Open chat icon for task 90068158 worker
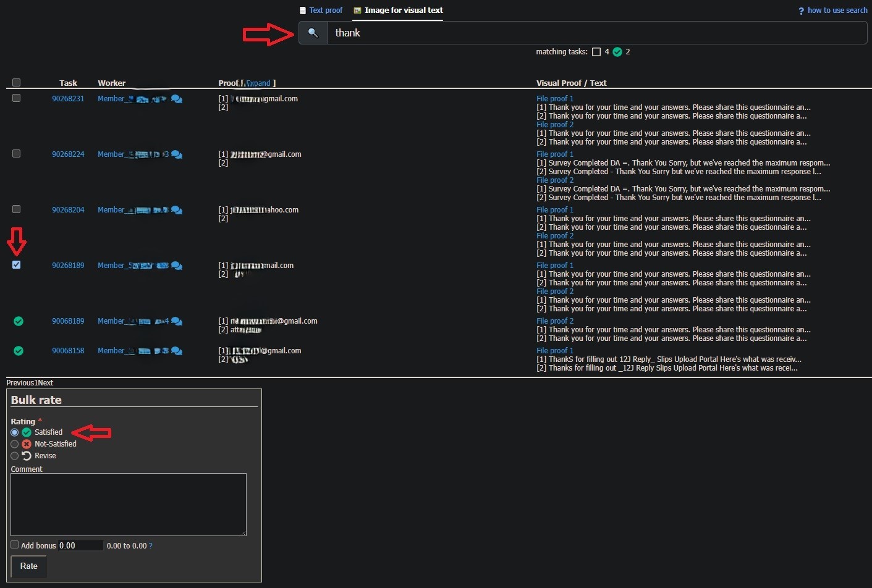 click(x=177, y=351)
